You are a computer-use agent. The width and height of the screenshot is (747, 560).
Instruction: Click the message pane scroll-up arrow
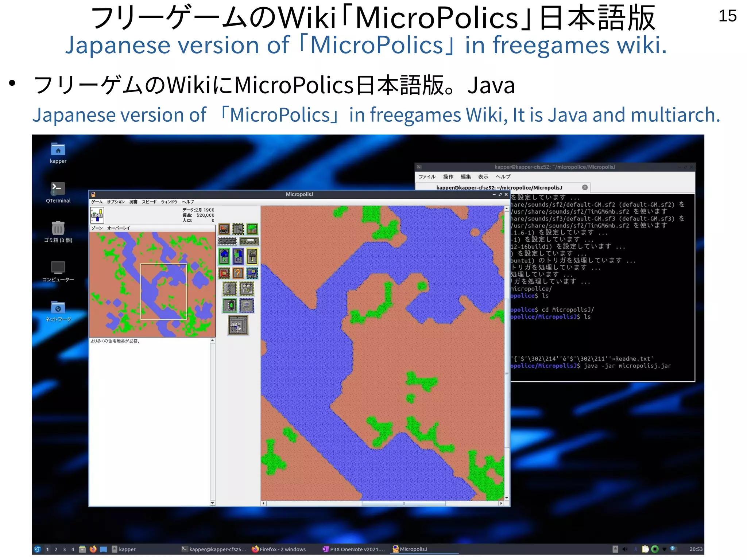pos(212,341)
